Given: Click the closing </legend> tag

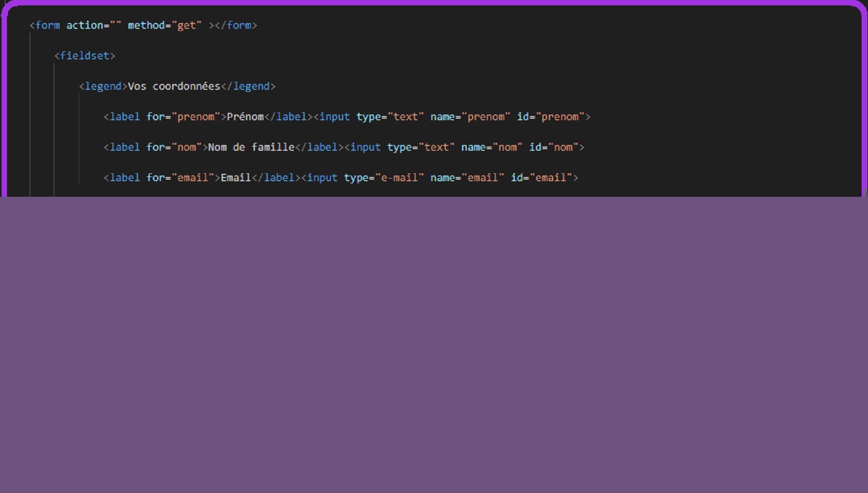Looking at the screenshot, I should tap(248, 86).
